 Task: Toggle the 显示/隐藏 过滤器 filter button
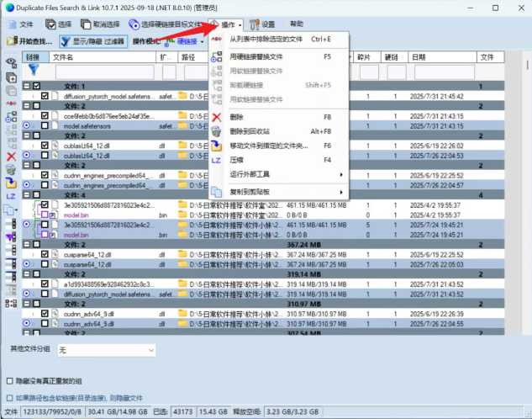point(92,41)
